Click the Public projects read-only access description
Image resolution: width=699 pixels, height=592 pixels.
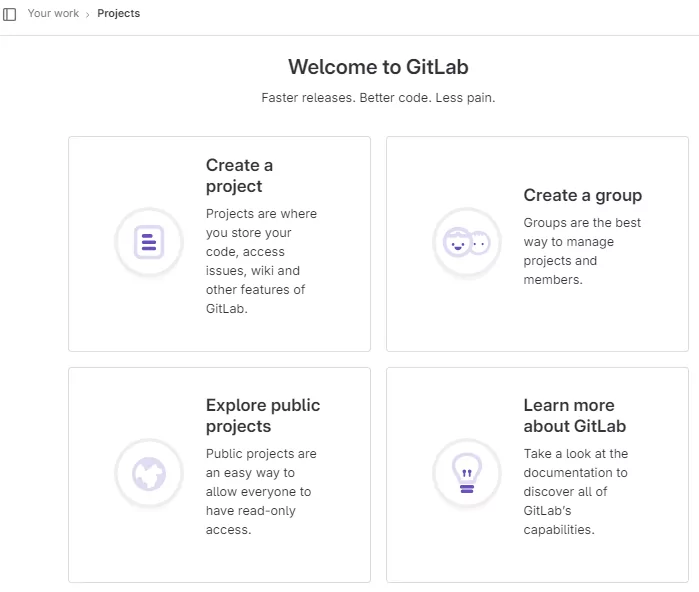point(260,491)
